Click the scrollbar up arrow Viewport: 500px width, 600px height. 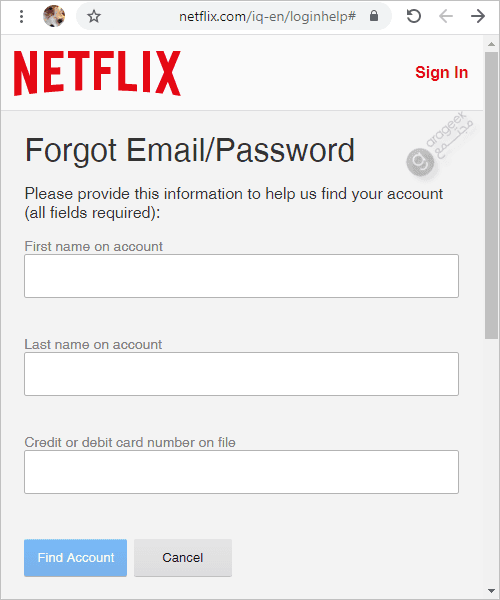491,44
